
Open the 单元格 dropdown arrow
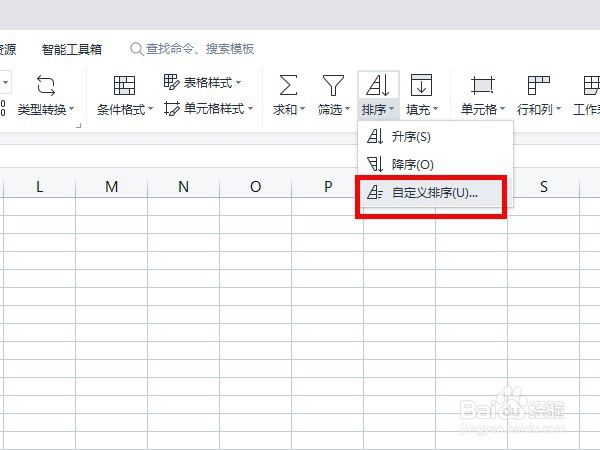pyautogui.click(x=502, y=109)
